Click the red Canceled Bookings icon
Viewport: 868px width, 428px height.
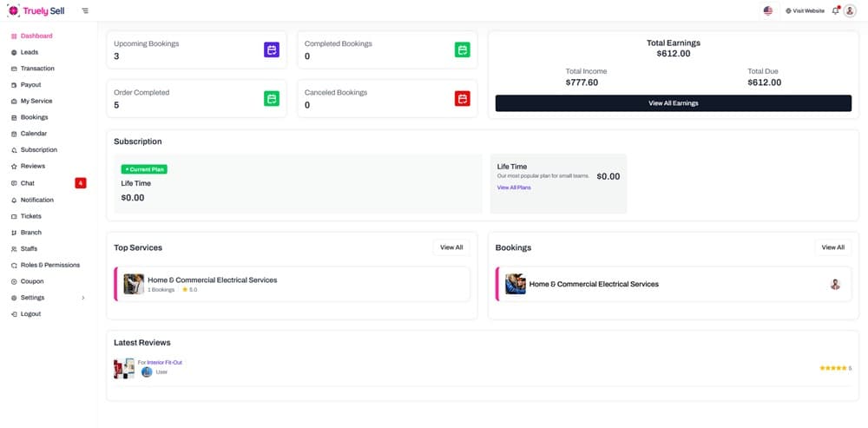tap(463, 99)
